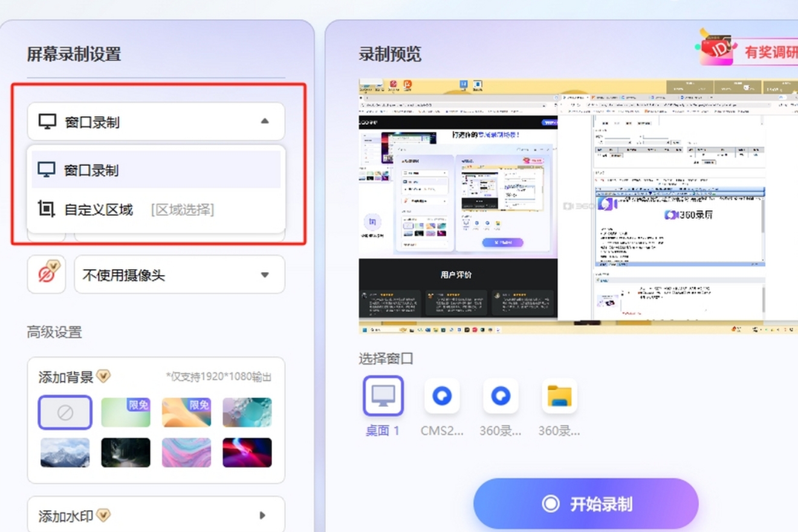Select the 360录... folder window icon
798x532 pixels.
(559, 396)
